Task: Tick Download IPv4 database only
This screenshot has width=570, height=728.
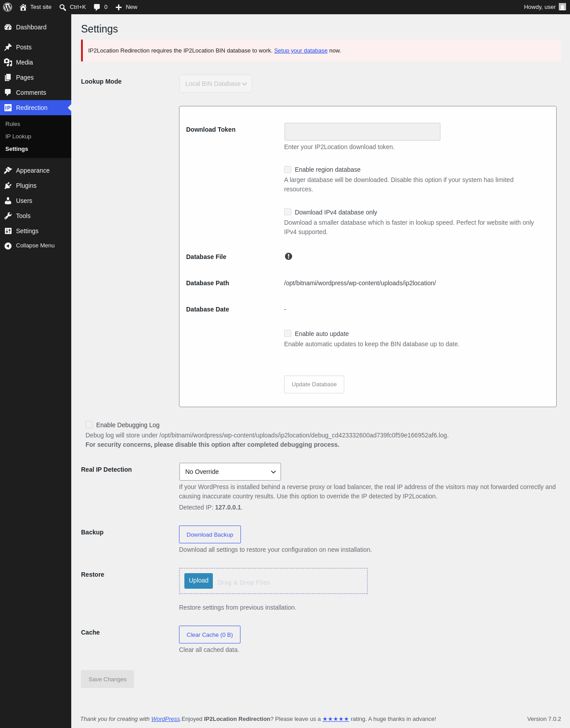Action: pos(288,212)
